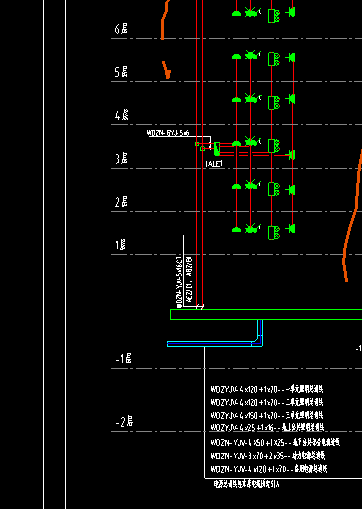
Task: Click the -2层 floor label
Action: tap(124, 422)
